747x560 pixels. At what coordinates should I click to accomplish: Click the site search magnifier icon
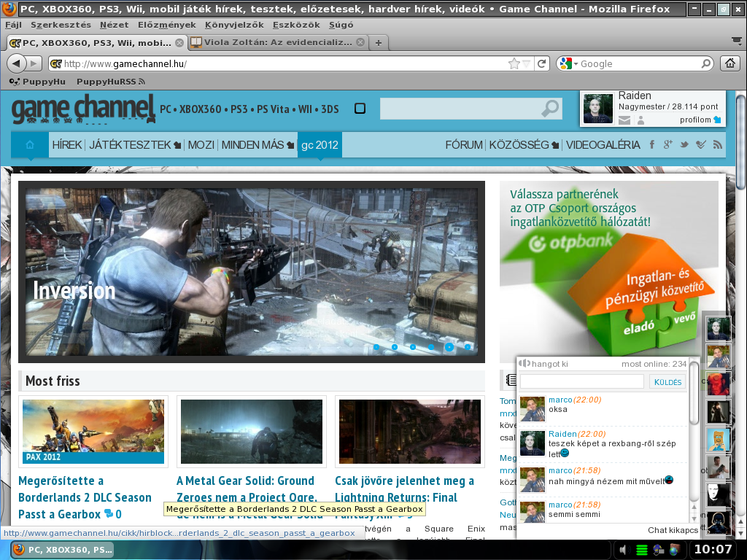550,109
